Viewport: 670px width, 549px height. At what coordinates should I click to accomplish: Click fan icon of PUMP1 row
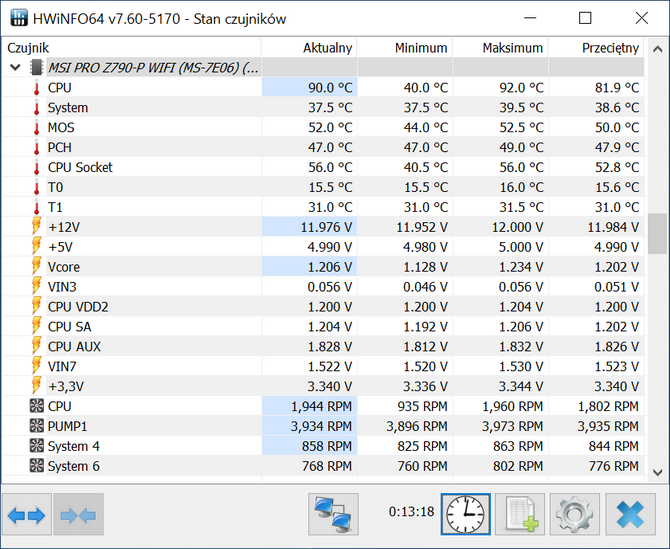click(37, 426)
